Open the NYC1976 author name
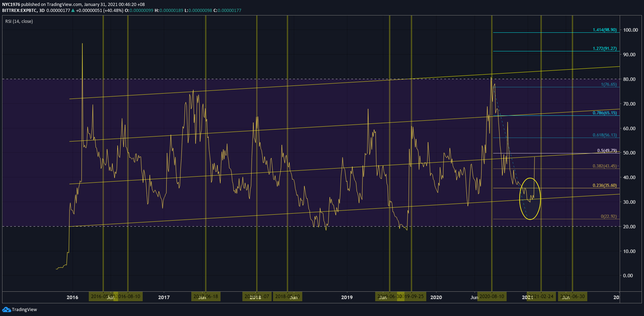Viewport: 644px width, 316px height. (x=11, y=5)
